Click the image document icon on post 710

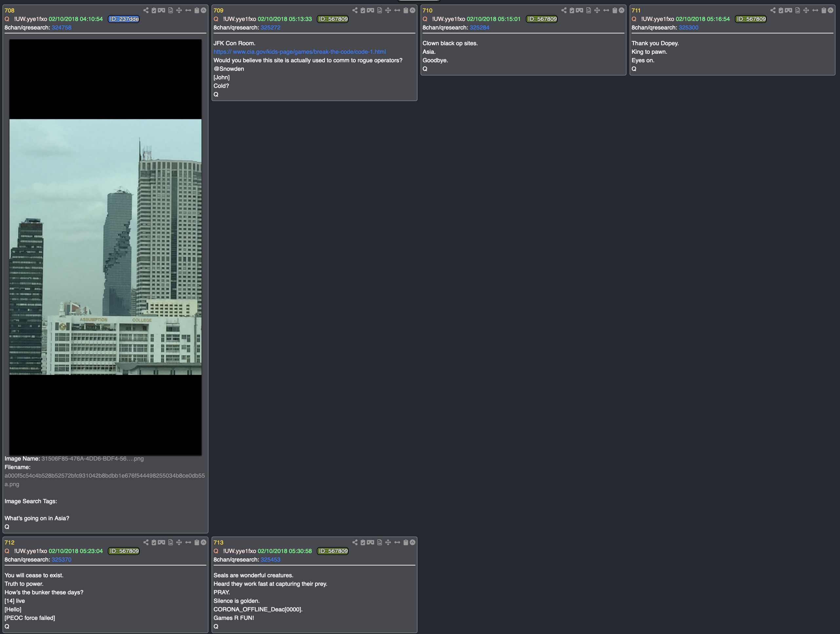pos(589,10)
